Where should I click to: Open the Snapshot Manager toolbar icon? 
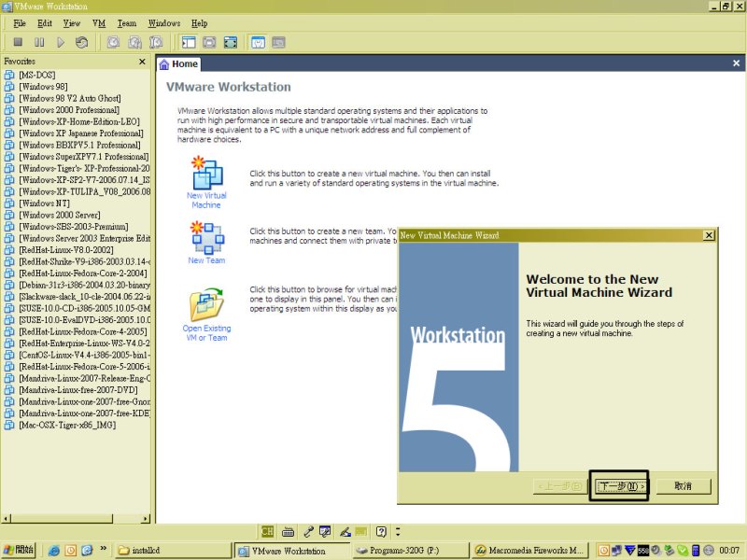pyautogui.click(x=156, y=42)
